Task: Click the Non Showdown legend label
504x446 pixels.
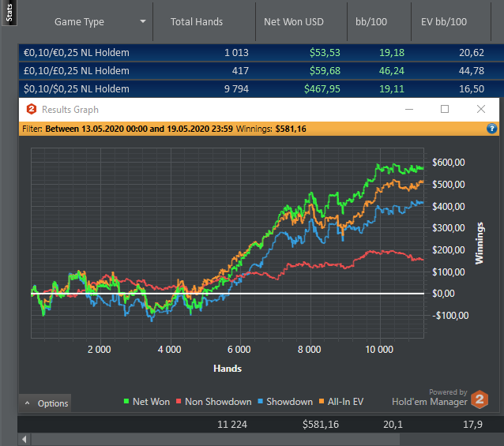Action: pyautogui.click(x=218, y=401)
